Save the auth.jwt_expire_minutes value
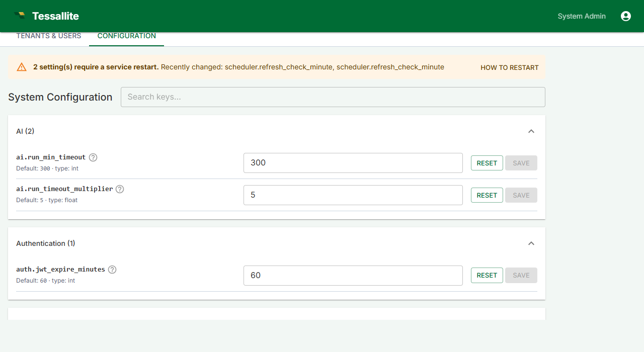 [x=521, y=275]
